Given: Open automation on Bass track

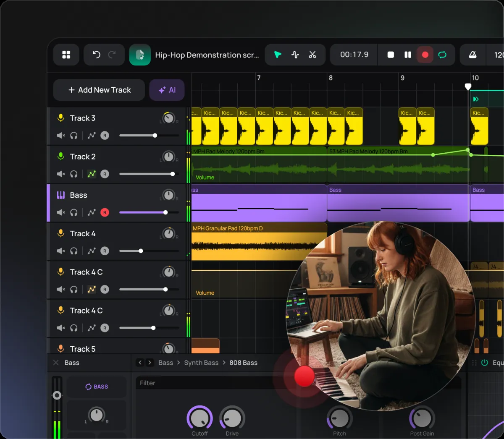Looking at the screenshot, I should (92, 212).
